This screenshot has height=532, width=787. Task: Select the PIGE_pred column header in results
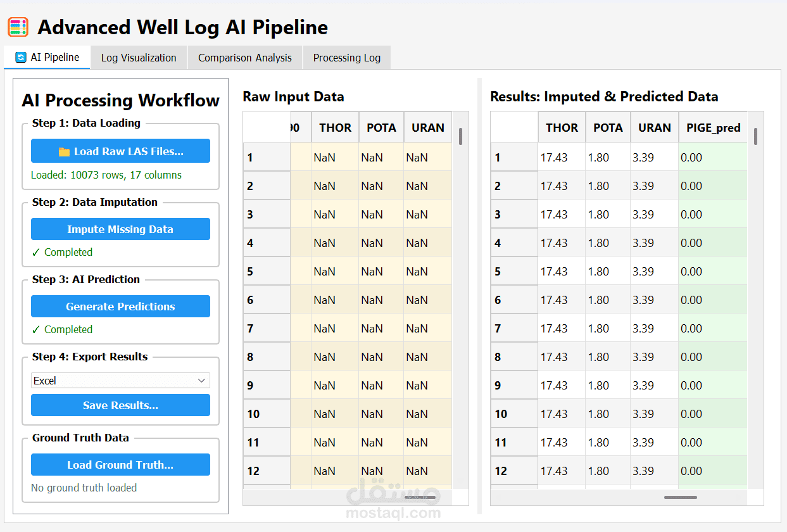(713, 127)
